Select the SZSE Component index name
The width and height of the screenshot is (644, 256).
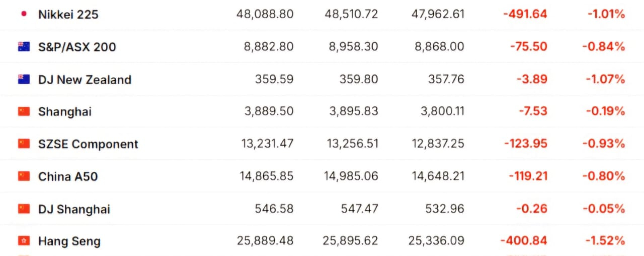(88, 144)
